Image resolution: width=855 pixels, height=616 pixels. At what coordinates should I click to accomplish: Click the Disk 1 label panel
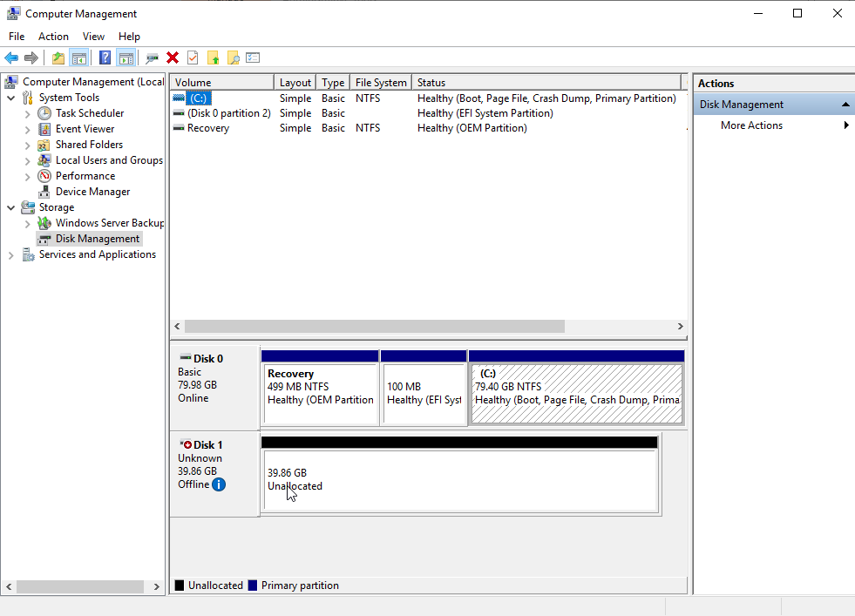(x=215, y=474)
